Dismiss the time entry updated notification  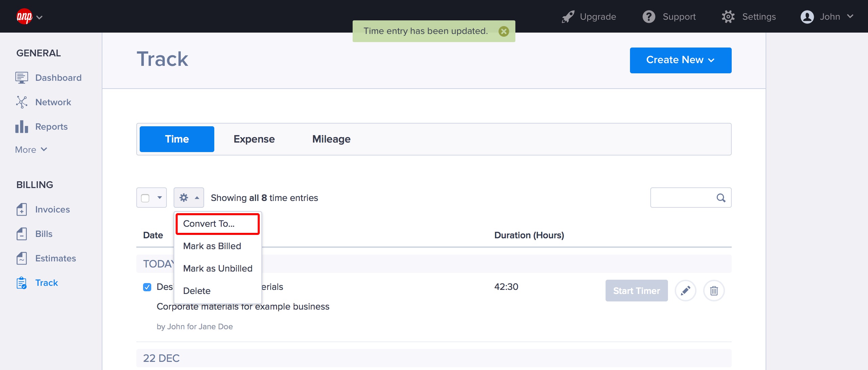[504, 31]
